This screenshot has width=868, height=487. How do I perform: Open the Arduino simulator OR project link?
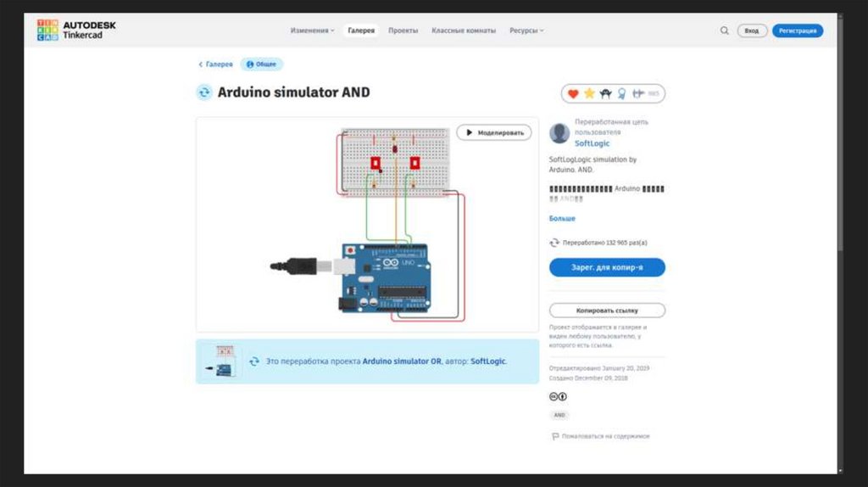coord(402,361)
